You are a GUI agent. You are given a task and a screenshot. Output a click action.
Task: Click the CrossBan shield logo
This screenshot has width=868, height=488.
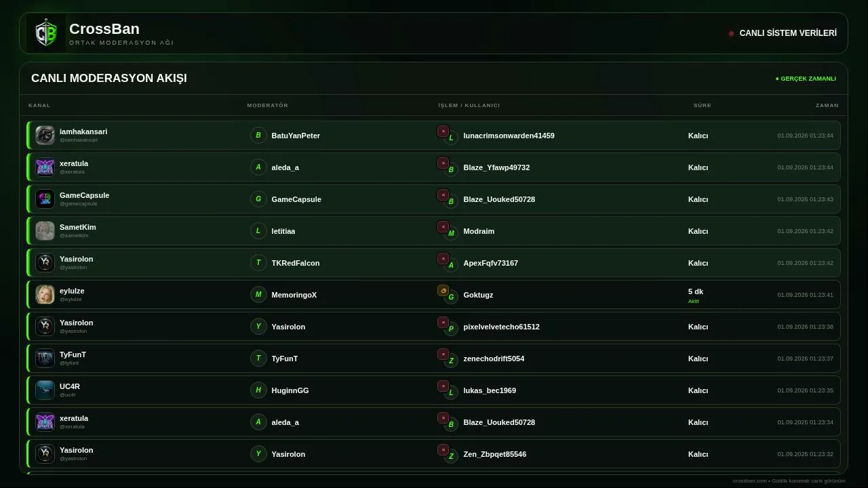pyautogui.click(x=45, y=33)
